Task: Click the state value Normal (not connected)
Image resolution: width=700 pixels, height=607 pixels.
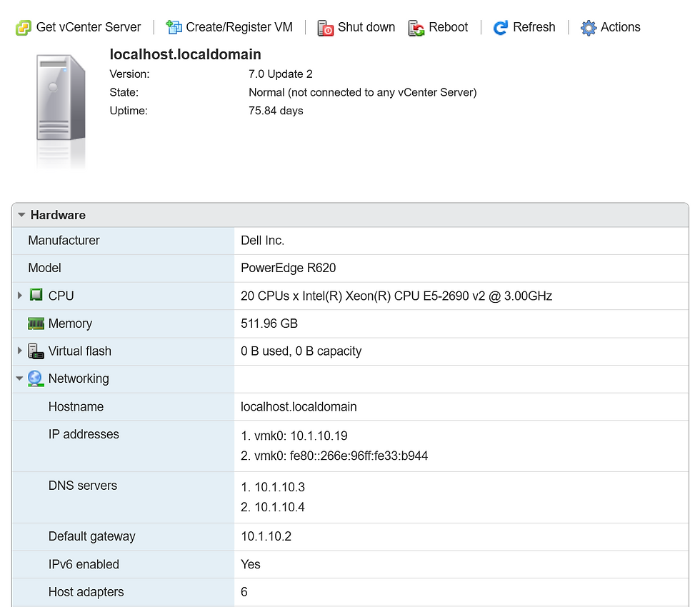Action: pos(363,92)
